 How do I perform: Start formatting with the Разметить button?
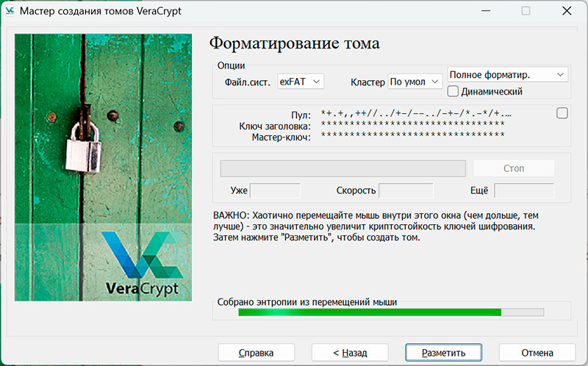pos(443,353)
